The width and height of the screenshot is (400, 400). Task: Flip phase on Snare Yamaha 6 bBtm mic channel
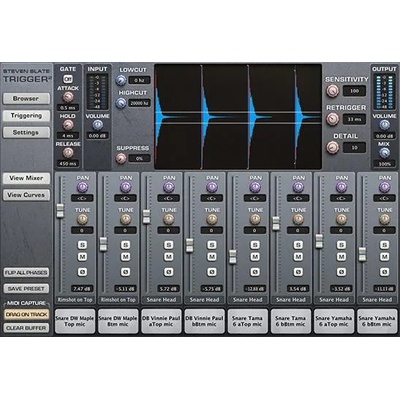point(384,272)
